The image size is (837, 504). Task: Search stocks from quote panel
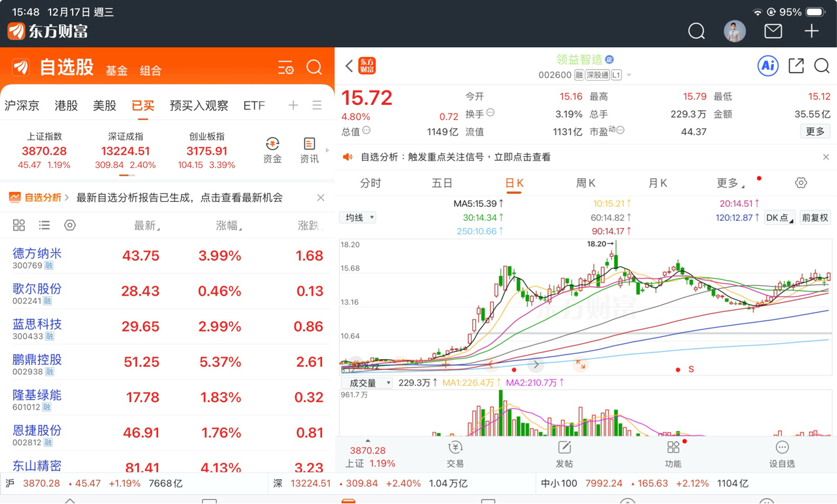tap(822, 66)
